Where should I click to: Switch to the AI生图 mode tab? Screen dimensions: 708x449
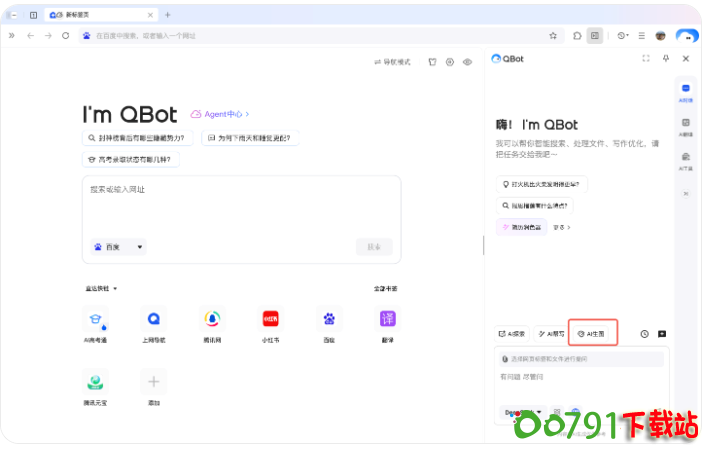(x=592, y=333)
